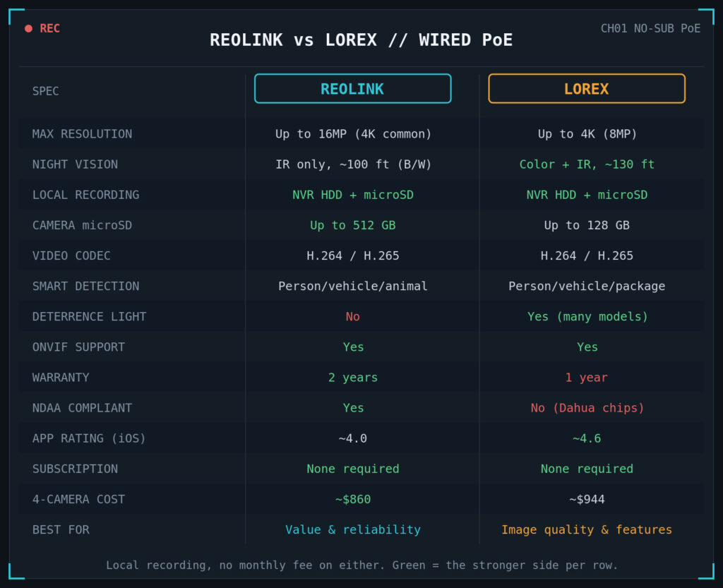
Task: Click Lorex's 'NVR HDD + microSD' cell
Action: pyautogui.click(x=587, y=195)
